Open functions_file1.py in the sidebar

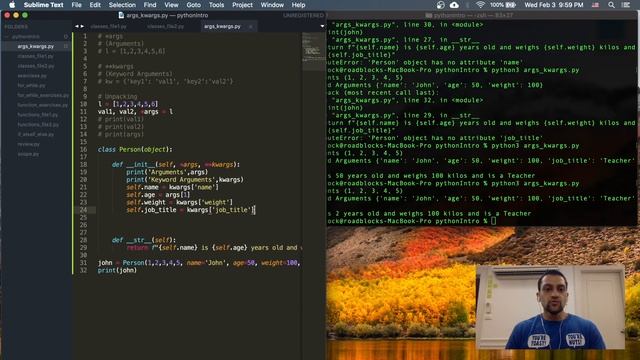point(38,115)
